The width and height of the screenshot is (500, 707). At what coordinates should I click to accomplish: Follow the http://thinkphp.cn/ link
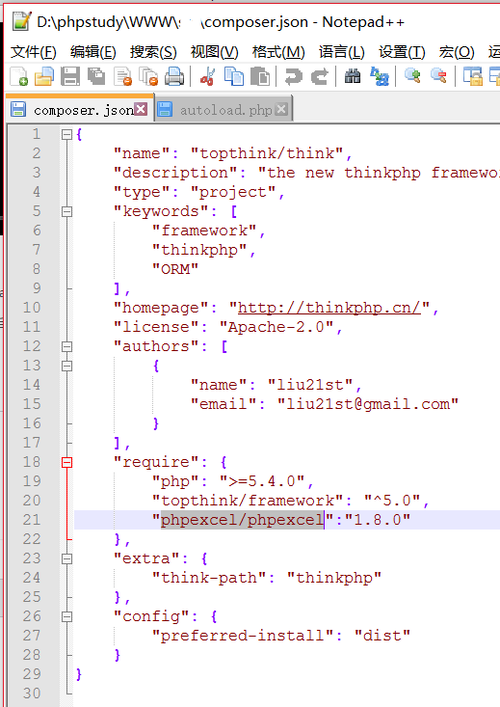(329, 308)
